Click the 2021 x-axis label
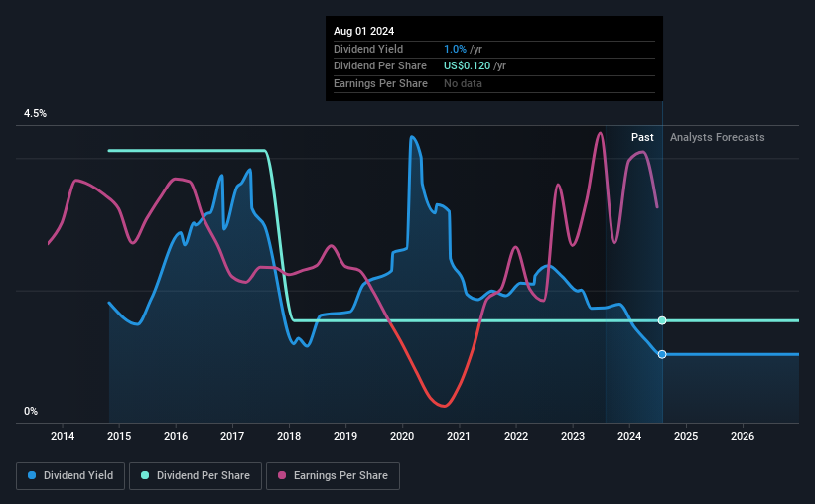 point(459,436)
